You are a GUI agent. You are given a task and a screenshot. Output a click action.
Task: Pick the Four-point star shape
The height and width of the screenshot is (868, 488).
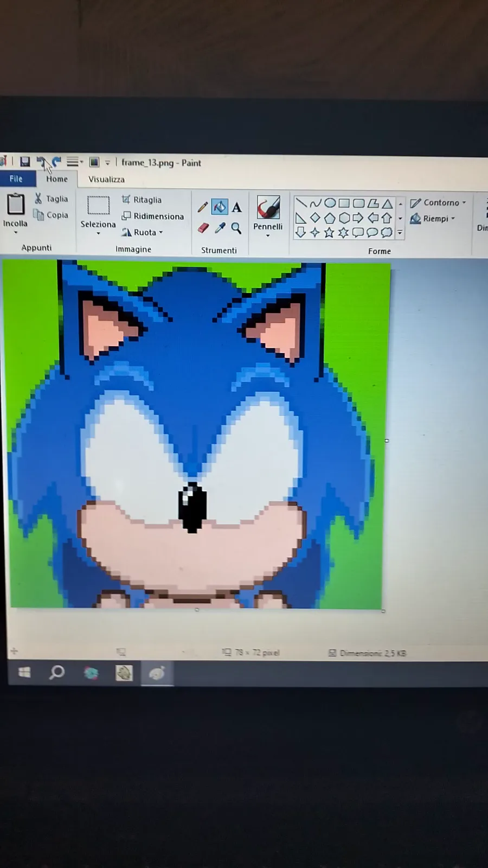click(315, 233)
